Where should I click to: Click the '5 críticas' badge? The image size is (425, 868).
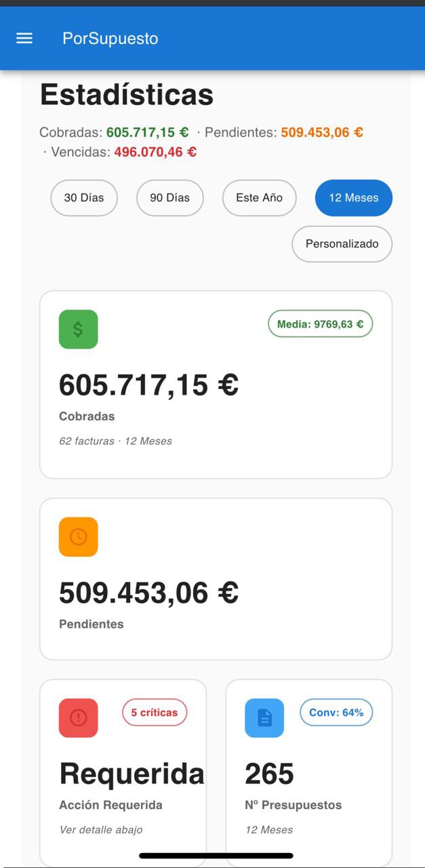(x=155, y=713)
